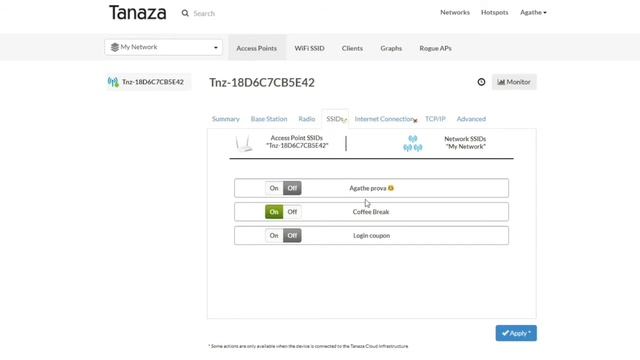The width and height of the screenshot is (640, 360).
Task: Click the search magnifier icon
Action: click(185, 13)
